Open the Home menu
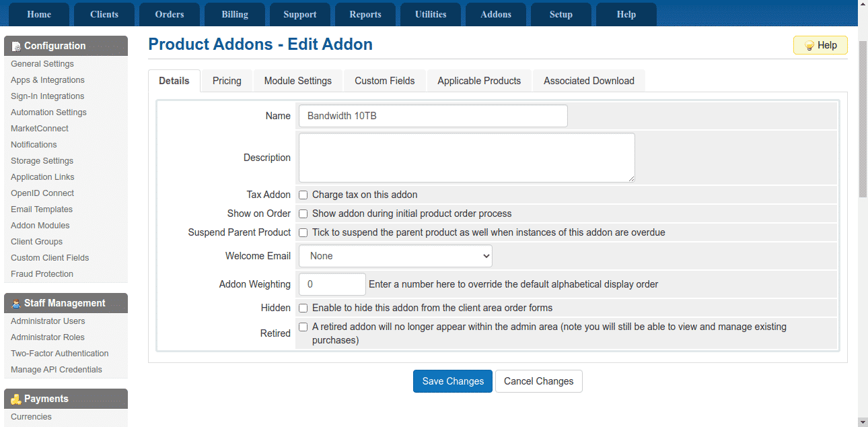This screenshot has height=427, width=868. [39, 15]
